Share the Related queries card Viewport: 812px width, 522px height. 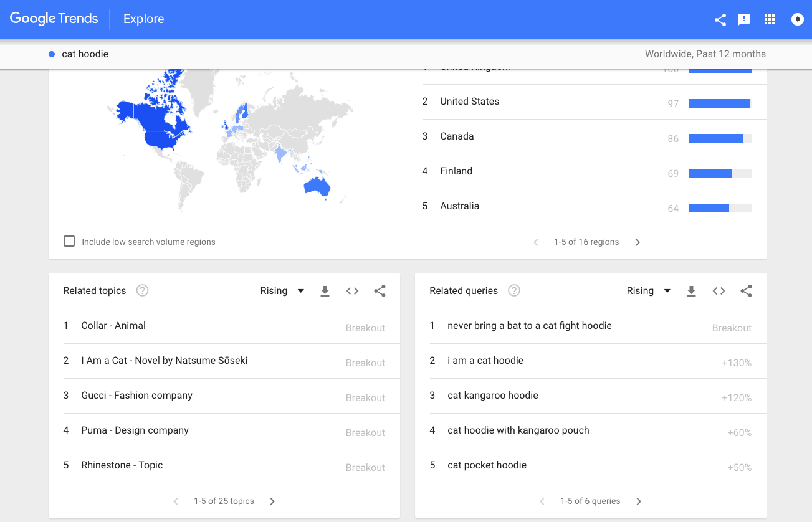(746, 291)
